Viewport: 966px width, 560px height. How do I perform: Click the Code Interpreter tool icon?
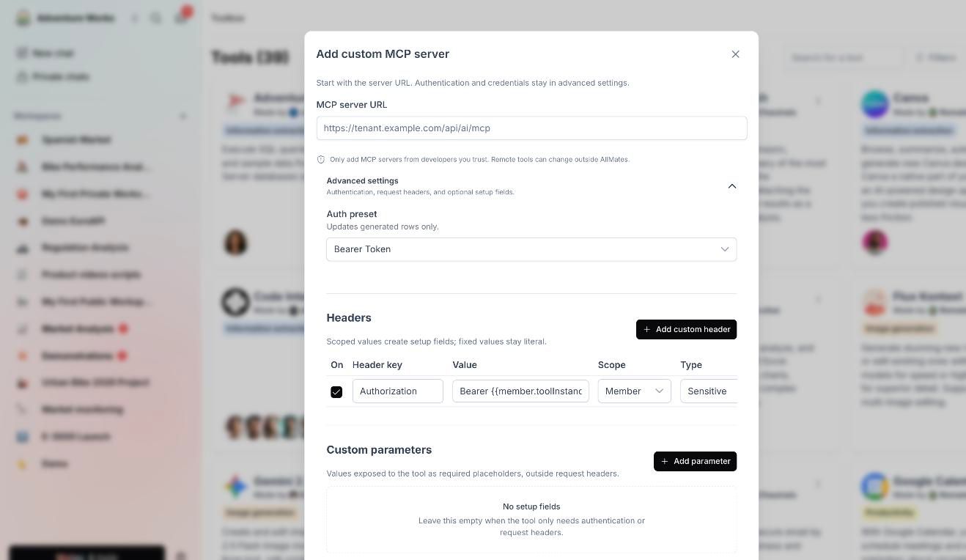point(236,302)
